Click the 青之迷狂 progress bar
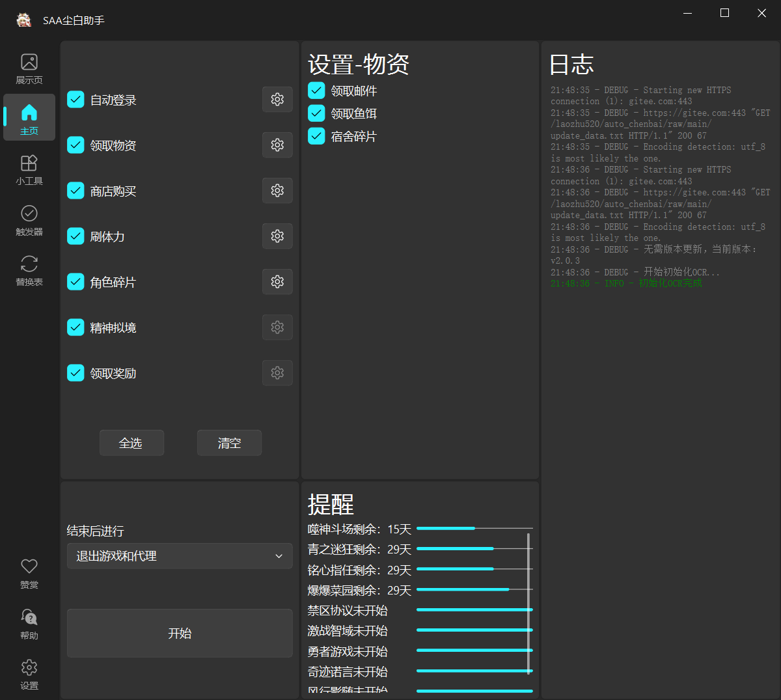The height and width of the screenshot is (700, 781). click(474, 548)
